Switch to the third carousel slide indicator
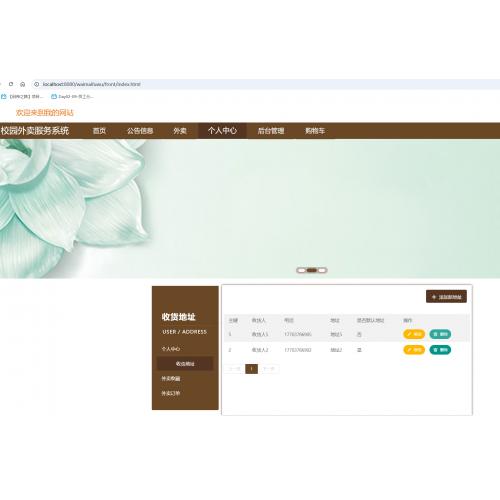 322,270
